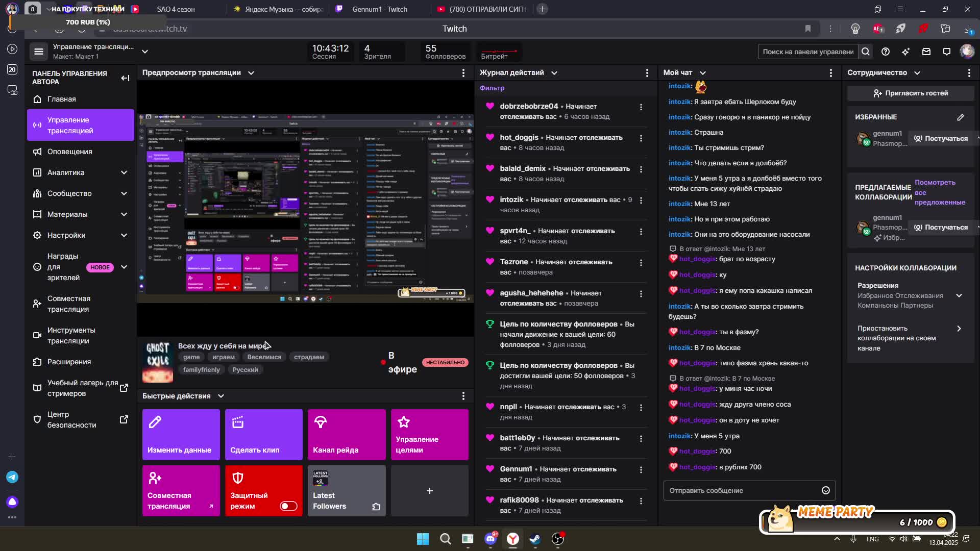The image size is (980, 551).
Task: Open quick actions three-dot menu
Action: [463, 396]
